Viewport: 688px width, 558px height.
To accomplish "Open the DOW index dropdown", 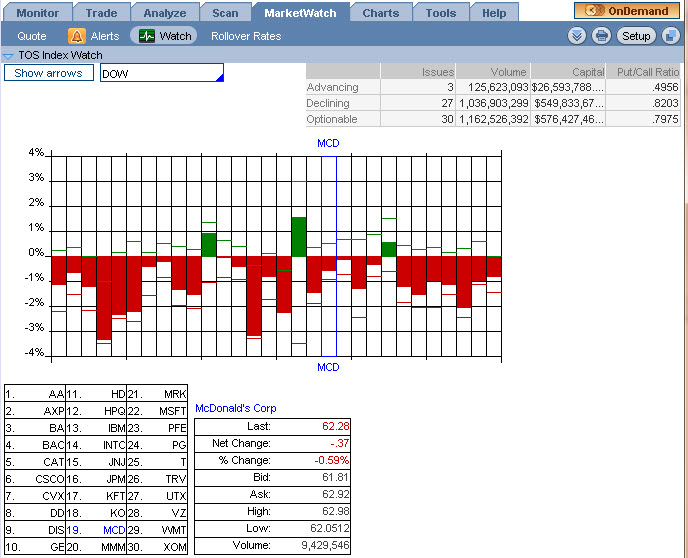I will 162,73.
